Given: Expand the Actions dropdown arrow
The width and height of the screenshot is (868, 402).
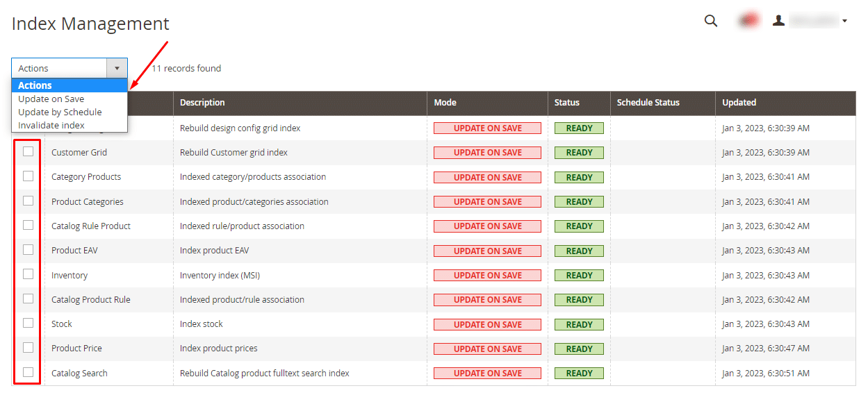Looking at the screenshot, I should tap(117, 67).
